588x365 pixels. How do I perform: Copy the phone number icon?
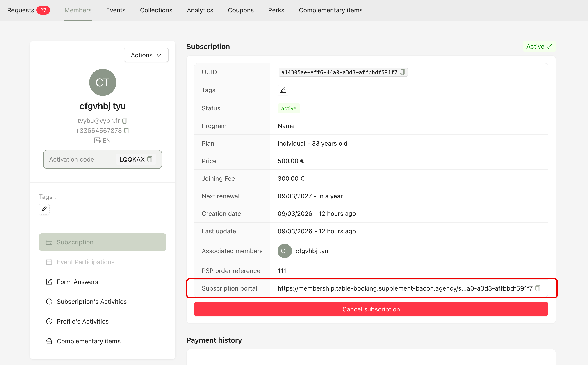pyautogui.click(x=127, y=131)
